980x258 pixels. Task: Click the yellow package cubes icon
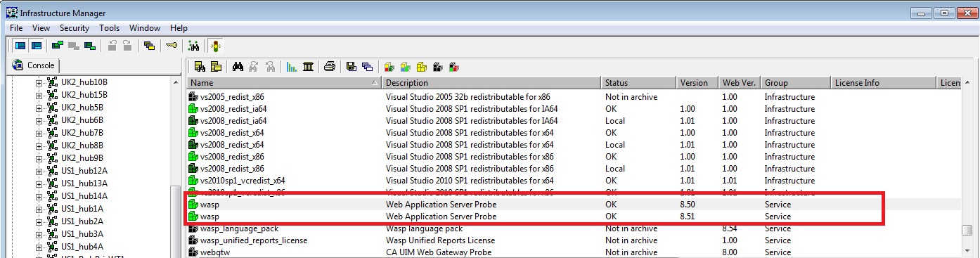pos(421,67)
